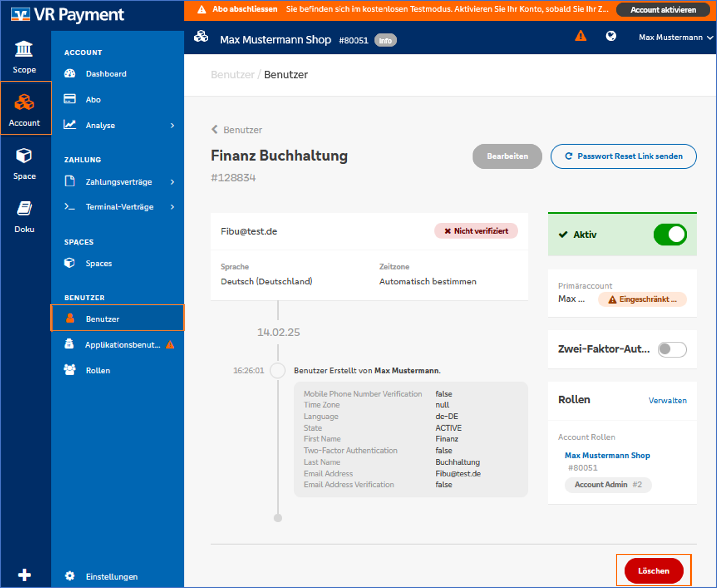Click the ACTIVE state value
Viewport: 717px width, 588px height.
(x=448, y=428)
